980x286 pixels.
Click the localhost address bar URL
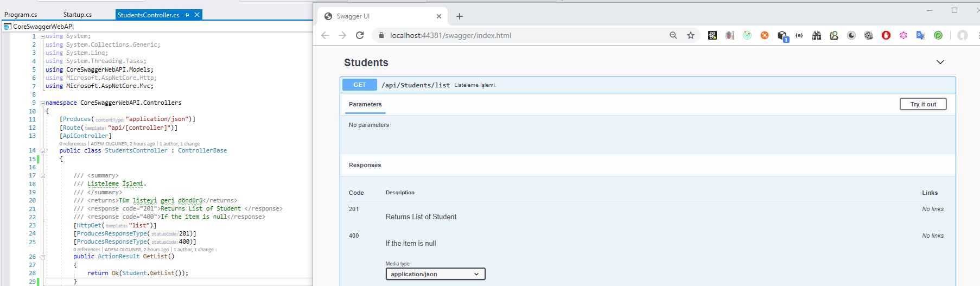pyautogui.click(x=450, y=35)
